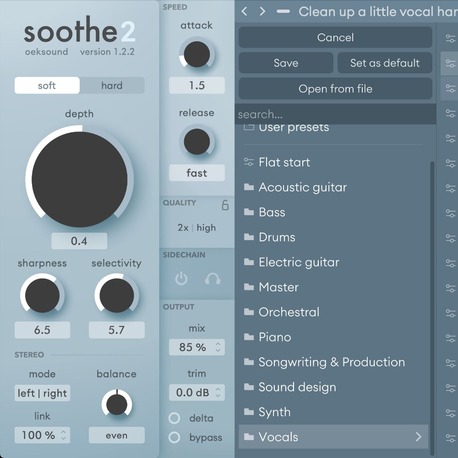Click the balance knob
Viewport: 458px width, 458px height.
(116, 404)
